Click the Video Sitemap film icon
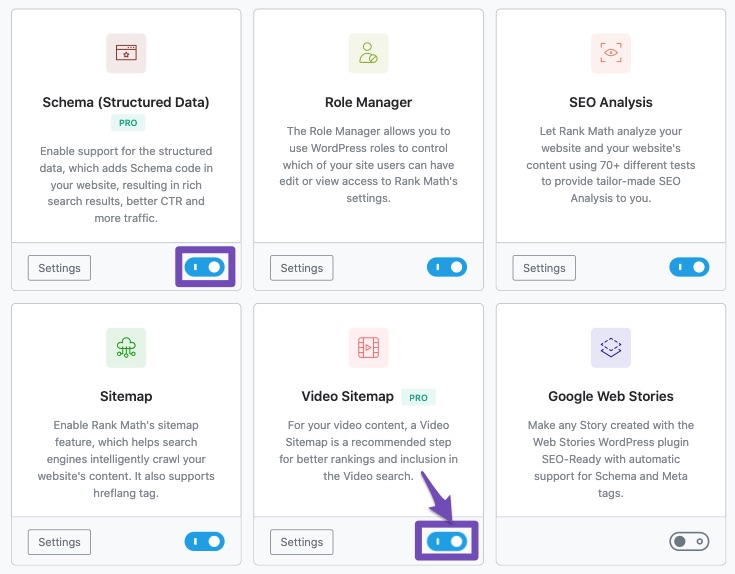735x574 pixels. point(368,348)
